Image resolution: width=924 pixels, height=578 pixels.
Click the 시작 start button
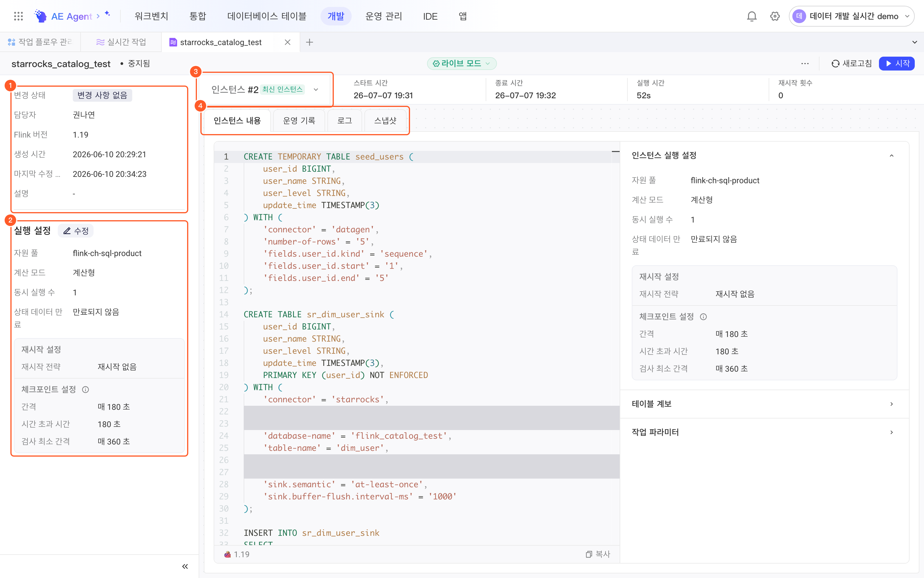click(897, 64)
